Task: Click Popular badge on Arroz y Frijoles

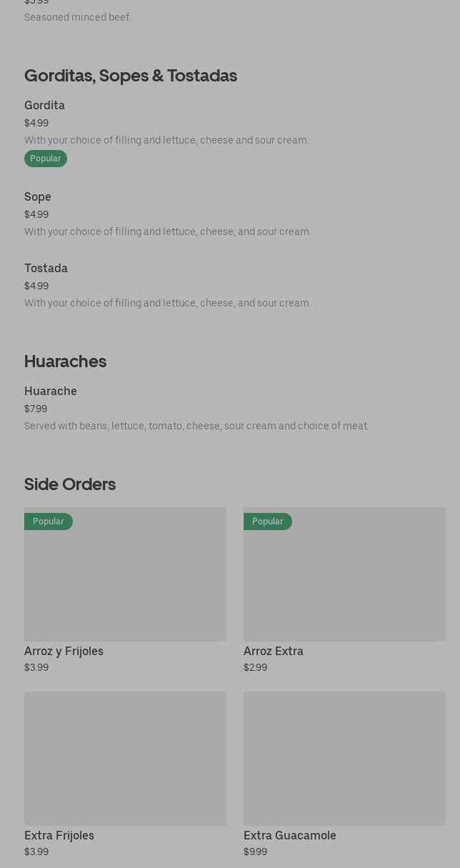Action: coord(49,522)
